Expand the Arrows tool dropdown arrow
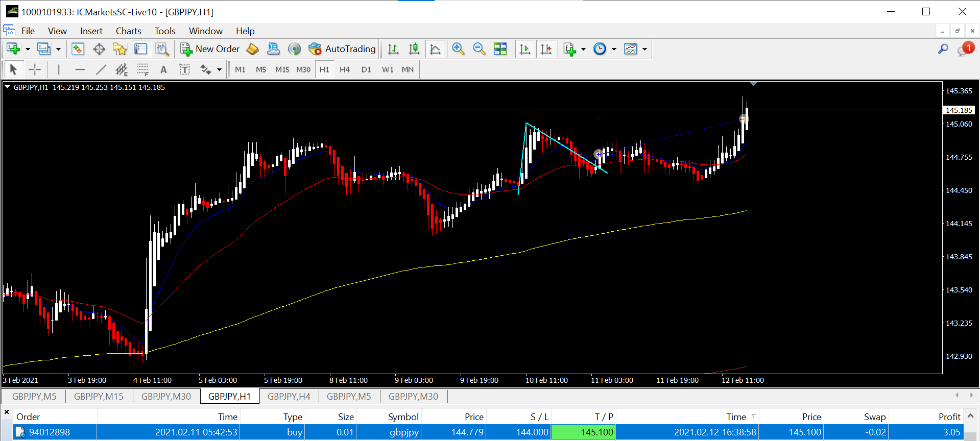Image resolution: width=980 pixels, height=441 pixels. click(x=219, y=70)
